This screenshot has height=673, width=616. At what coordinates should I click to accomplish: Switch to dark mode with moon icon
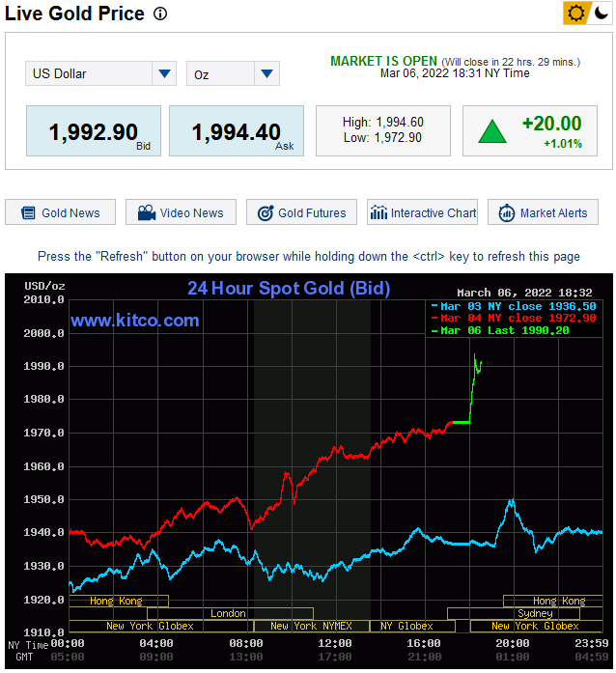click(x=601, y=13)
